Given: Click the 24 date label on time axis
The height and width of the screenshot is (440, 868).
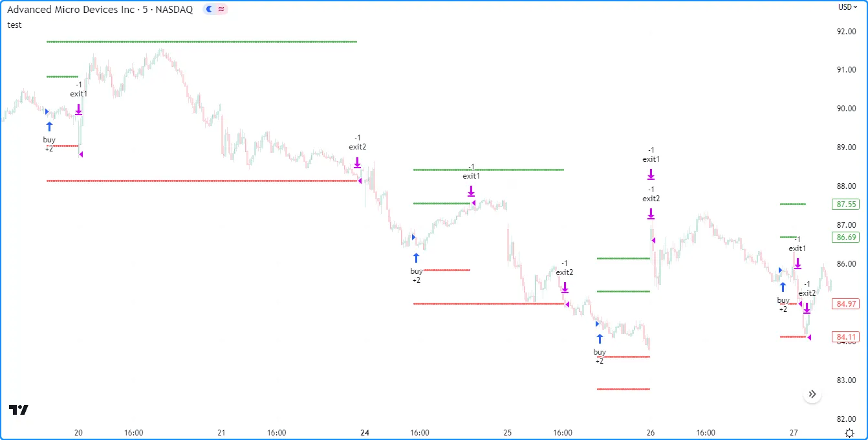Looking at the screenshot, I should tap(365, 432).
